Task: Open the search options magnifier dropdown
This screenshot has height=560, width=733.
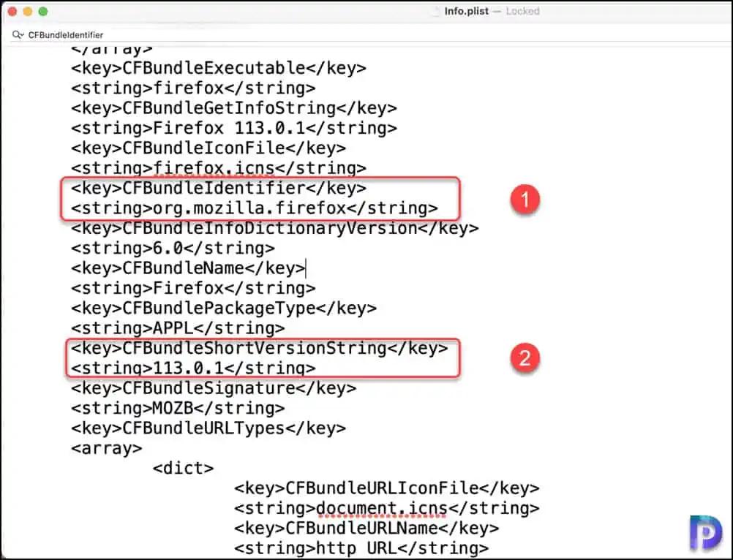Action: [18, 34]
